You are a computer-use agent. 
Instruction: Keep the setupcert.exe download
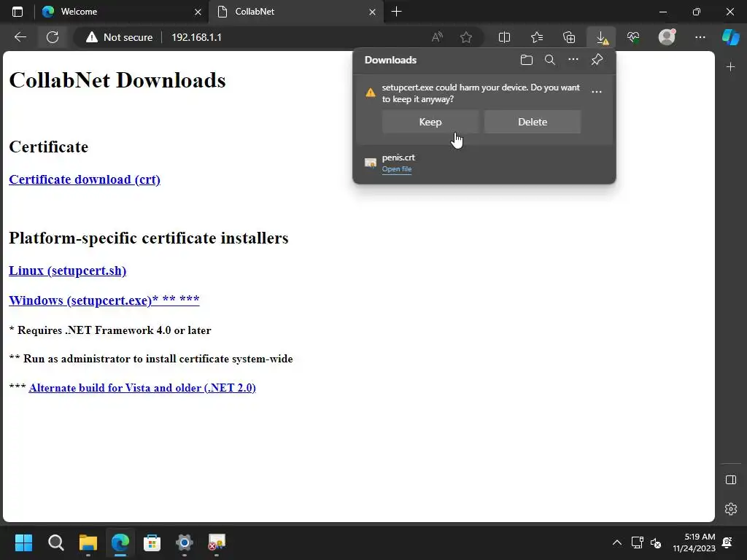coord(430,122)
